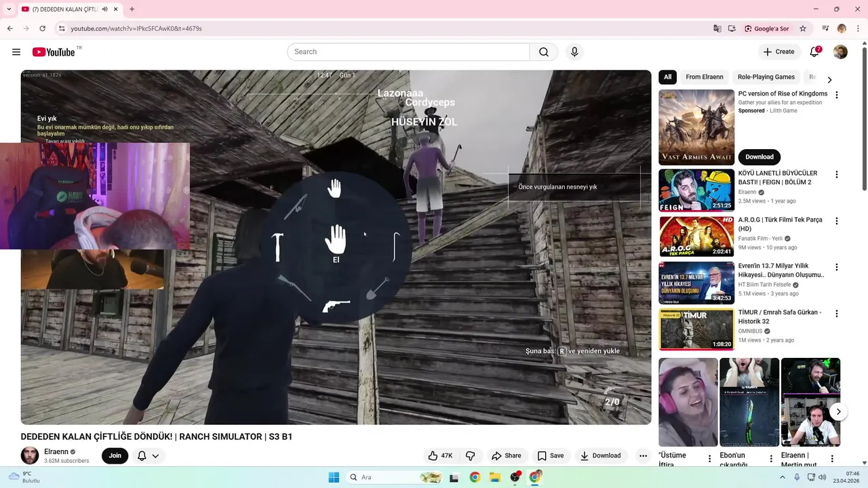Screen dimensions: 868x488
Task: Like the video (47K)
Action: click(440, 455)
